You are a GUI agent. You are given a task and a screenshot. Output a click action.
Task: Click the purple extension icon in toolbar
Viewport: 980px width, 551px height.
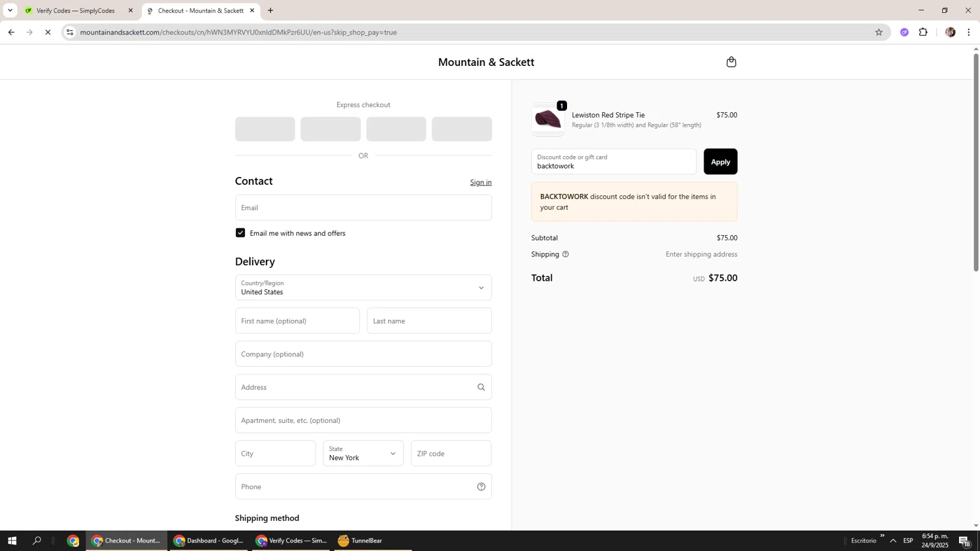click(904, 32)
